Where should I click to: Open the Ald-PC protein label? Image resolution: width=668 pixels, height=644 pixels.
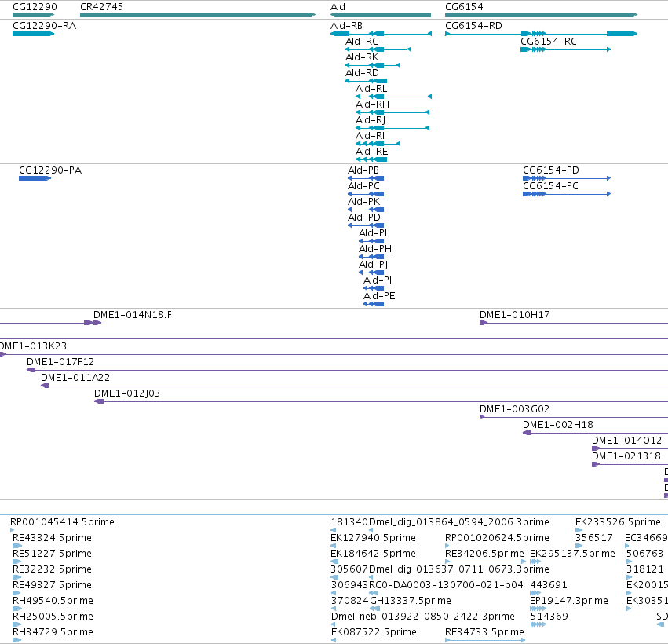point(363,186)
